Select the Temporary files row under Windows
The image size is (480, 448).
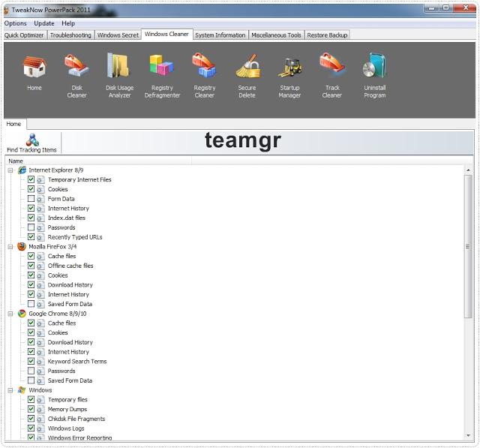pos(67,400)
